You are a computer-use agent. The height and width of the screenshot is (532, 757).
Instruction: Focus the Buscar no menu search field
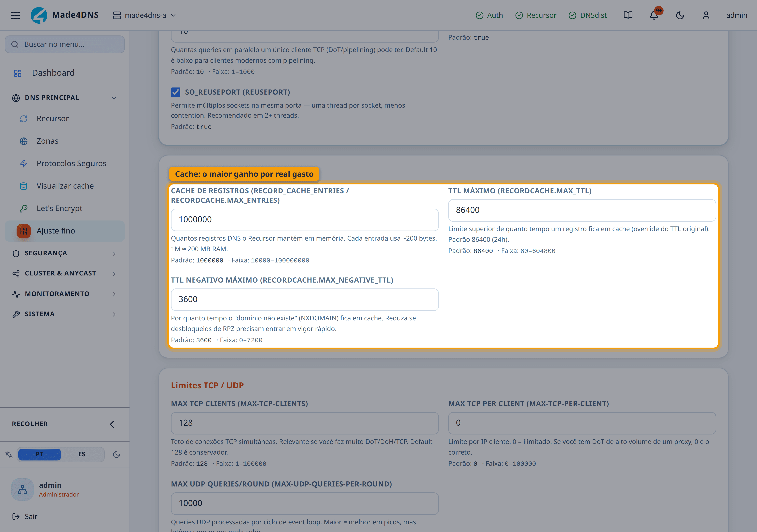(x=65, y=45)
